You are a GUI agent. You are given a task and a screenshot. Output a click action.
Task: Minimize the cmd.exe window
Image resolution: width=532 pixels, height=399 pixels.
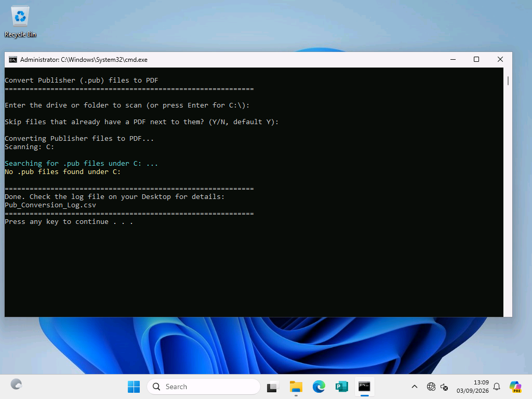(x=453, y=59)
